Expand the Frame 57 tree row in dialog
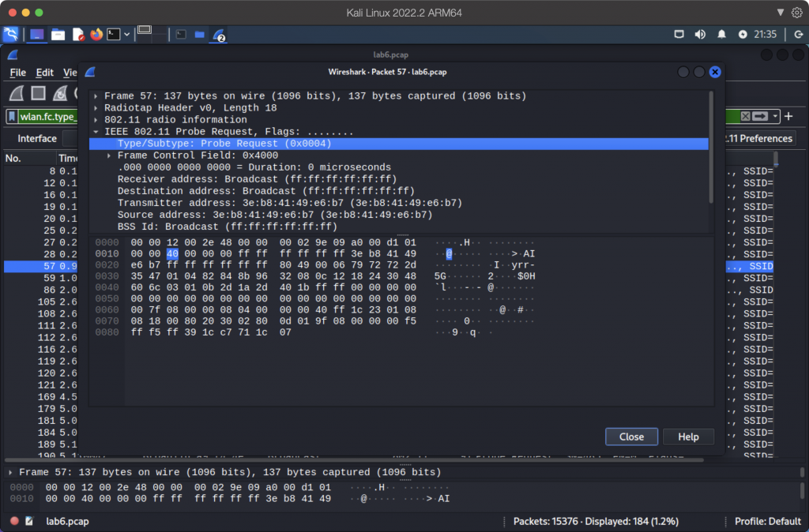Viewport: 809px width, 532px height. (x=96, y=96)
